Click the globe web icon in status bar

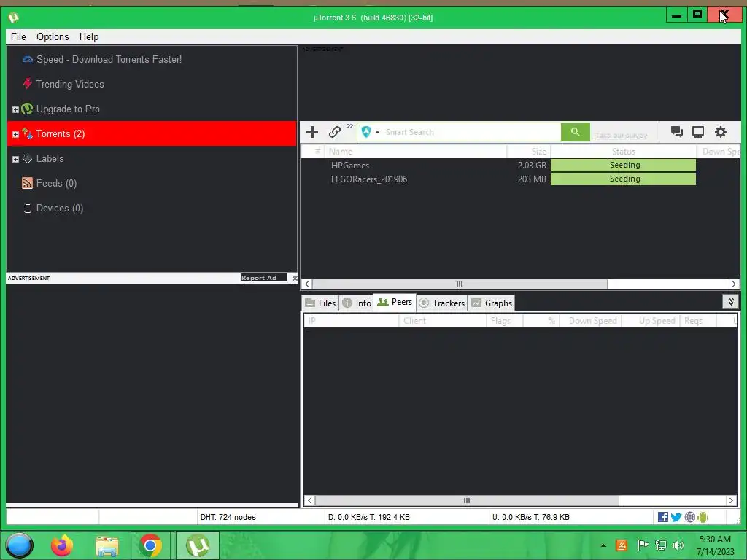click(x=689, y=517)
